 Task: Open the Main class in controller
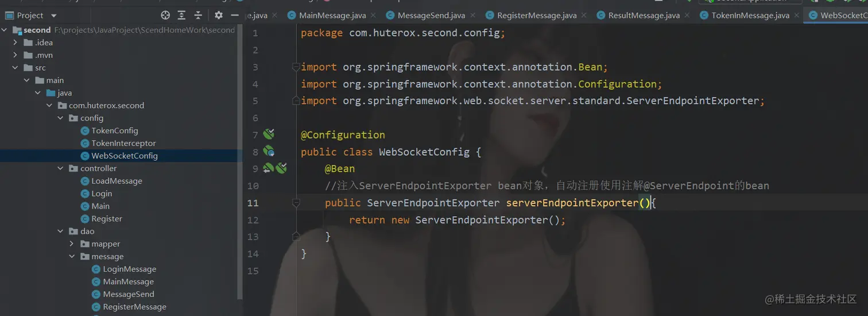[100, 206]
